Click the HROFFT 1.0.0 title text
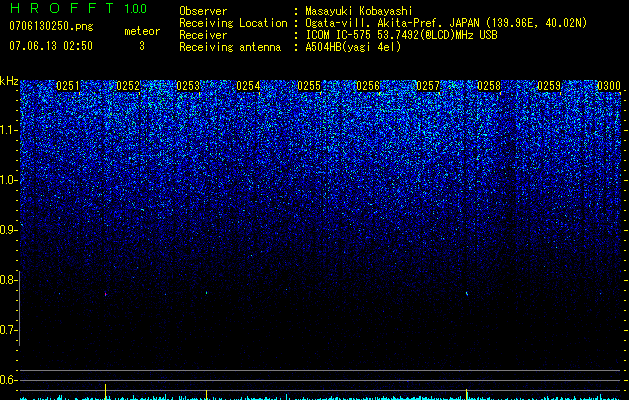This screenshot has width=629, height=400. (78, 8)
